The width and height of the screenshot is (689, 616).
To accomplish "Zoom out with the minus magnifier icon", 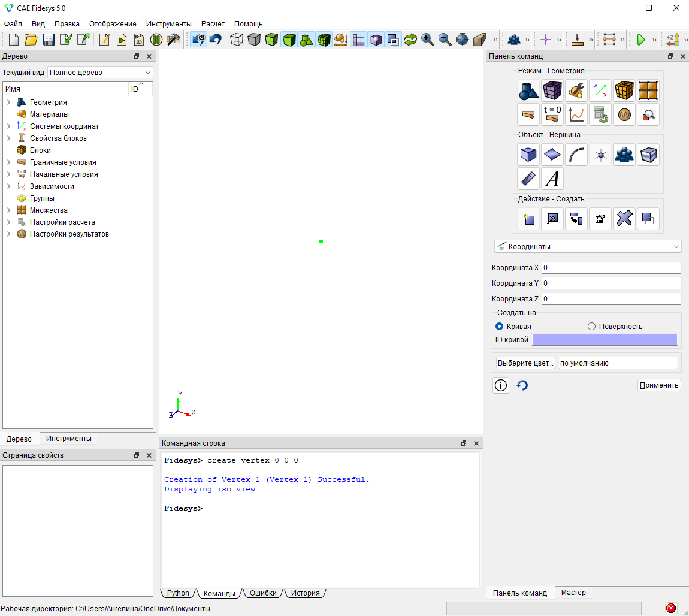I will click(445, 40).
